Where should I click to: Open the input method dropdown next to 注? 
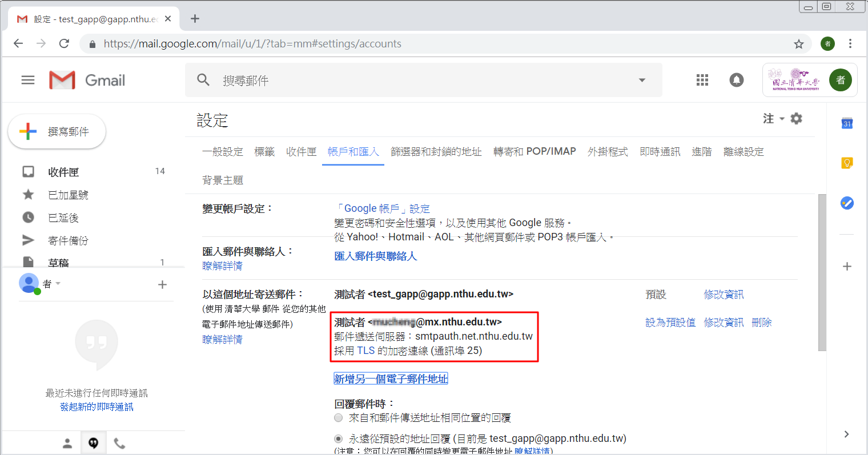tap(782, 119)
